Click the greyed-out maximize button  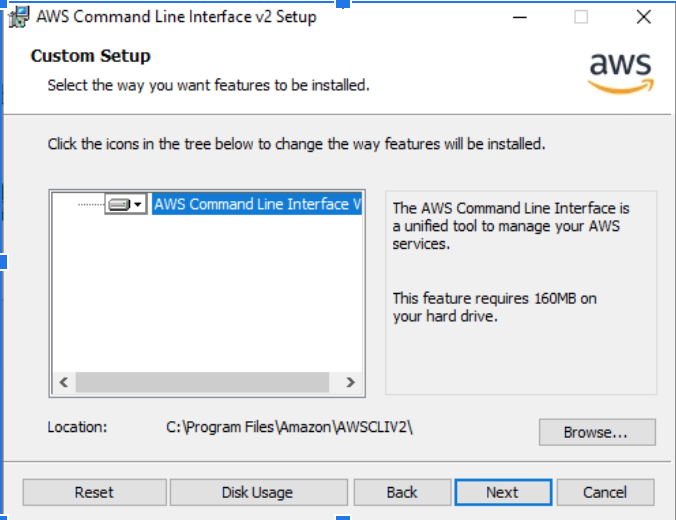click(x=581, y=17)
